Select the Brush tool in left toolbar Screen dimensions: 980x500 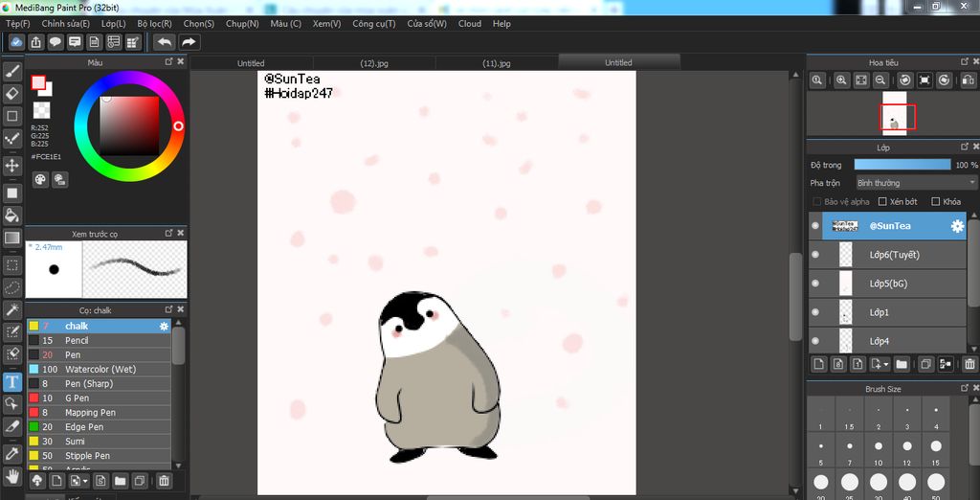click(x=11, y=71)
